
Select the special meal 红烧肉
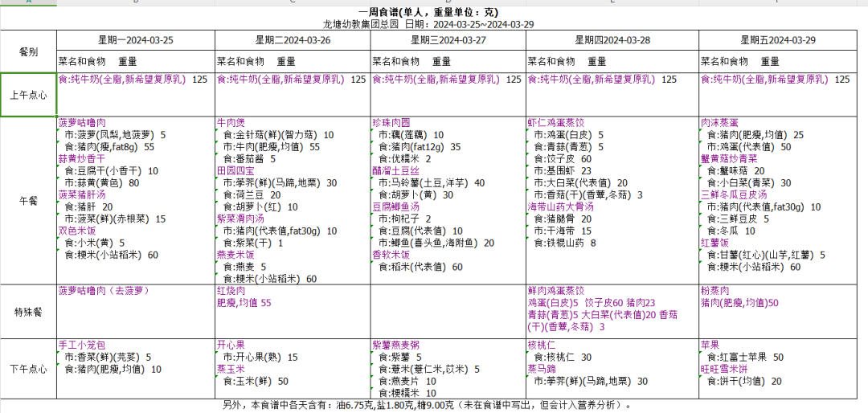(x=231, y=291)
